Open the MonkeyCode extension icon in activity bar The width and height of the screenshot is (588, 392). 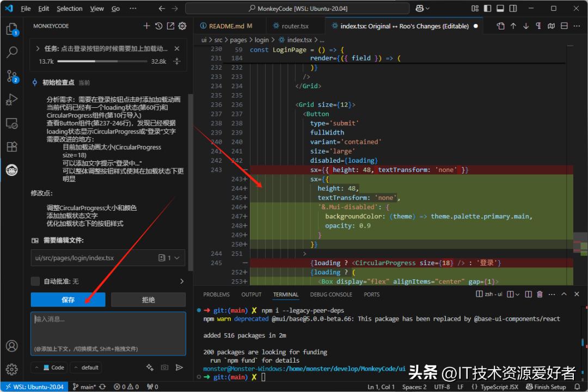(x=12, y=170)
